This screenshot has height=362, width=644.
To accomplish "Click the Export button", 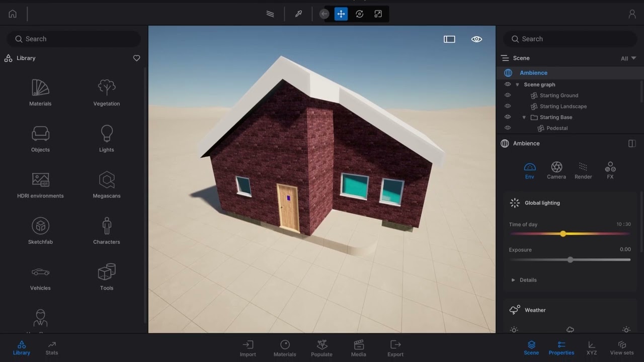I will click(395, 348).
